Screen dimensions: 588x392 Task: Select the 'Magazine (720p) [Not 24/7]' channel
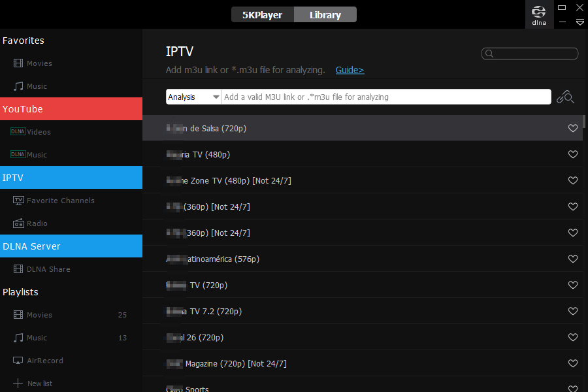coord(362,363)
